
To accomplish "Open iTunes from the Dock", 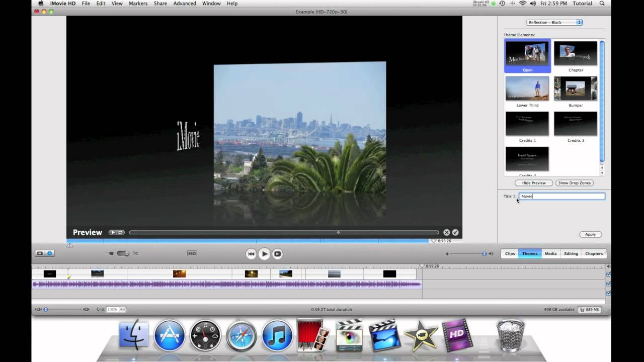I will [277, 335].
